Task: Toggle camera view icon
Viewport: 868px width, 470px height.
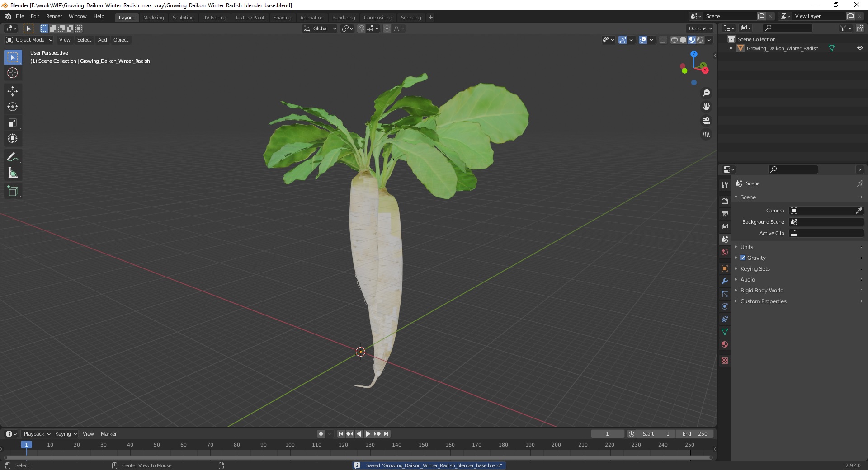Action: 706,121
